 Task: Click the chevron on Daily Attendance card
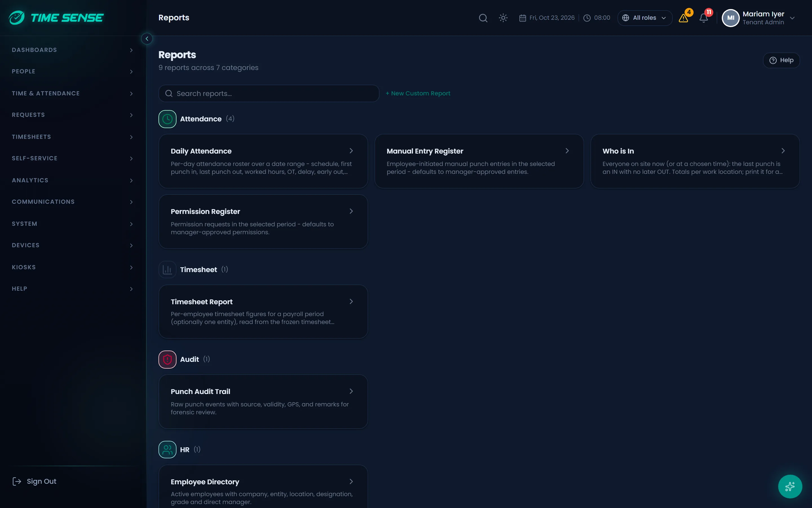[x=351, y=151]
